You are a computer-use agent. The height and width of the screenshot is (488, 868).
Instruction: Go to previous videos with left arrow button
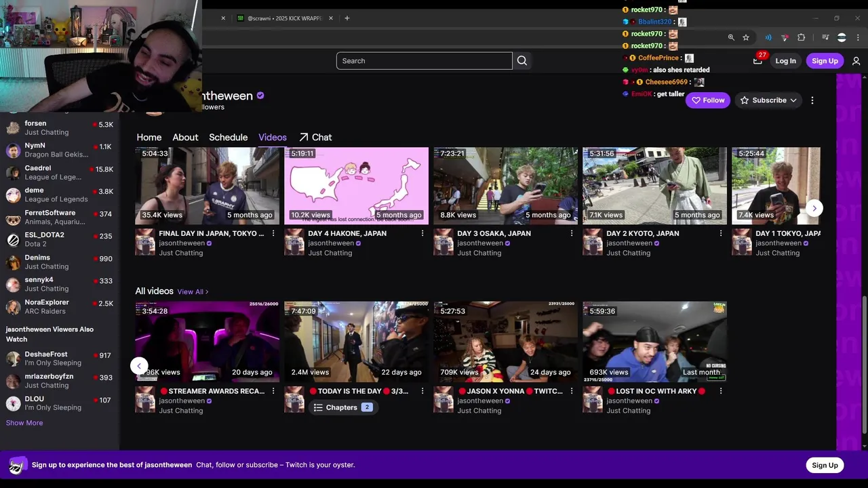pos(139,366)
